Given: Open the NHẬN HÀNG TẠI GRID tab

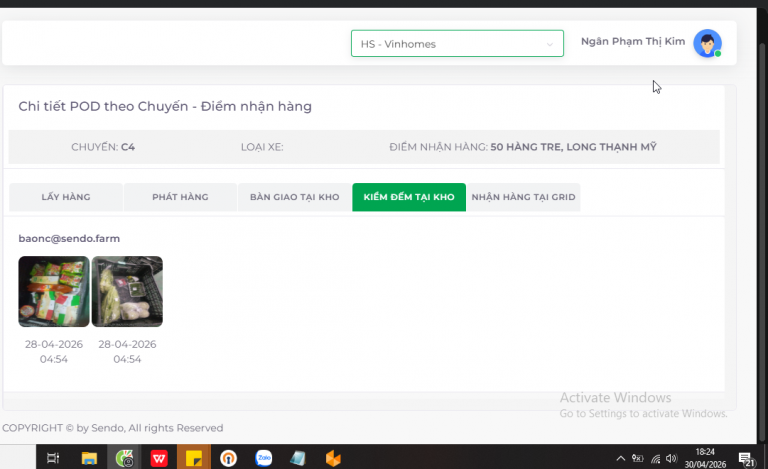Looking at the screenshot, I should pos(523,197).
